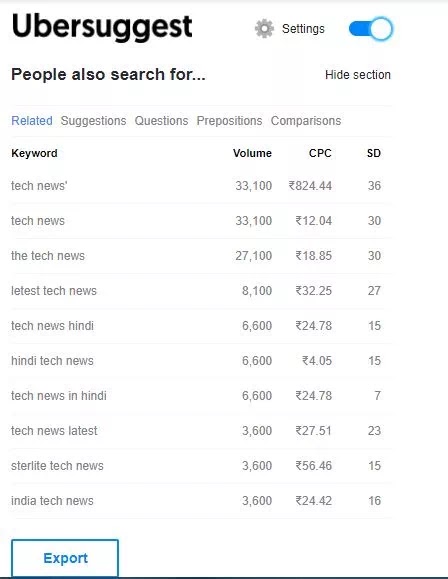
Task: Sort by the Volume column header
Action: coord(252,153)
